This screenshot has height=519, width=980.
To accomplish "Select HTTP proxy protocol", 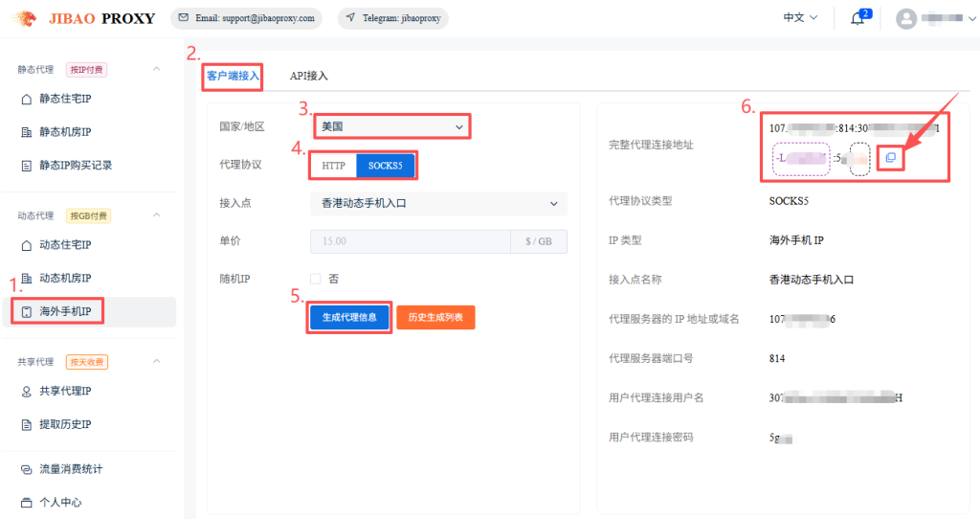I will coord(333,166).
